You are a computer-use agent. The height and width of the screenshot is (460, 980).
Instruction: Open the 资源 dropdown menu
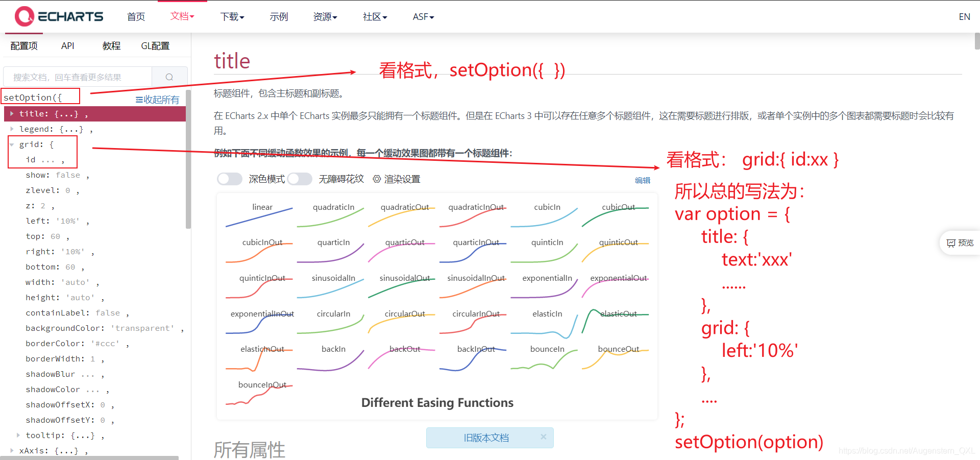pyautogui.click(x=325, y=17)
